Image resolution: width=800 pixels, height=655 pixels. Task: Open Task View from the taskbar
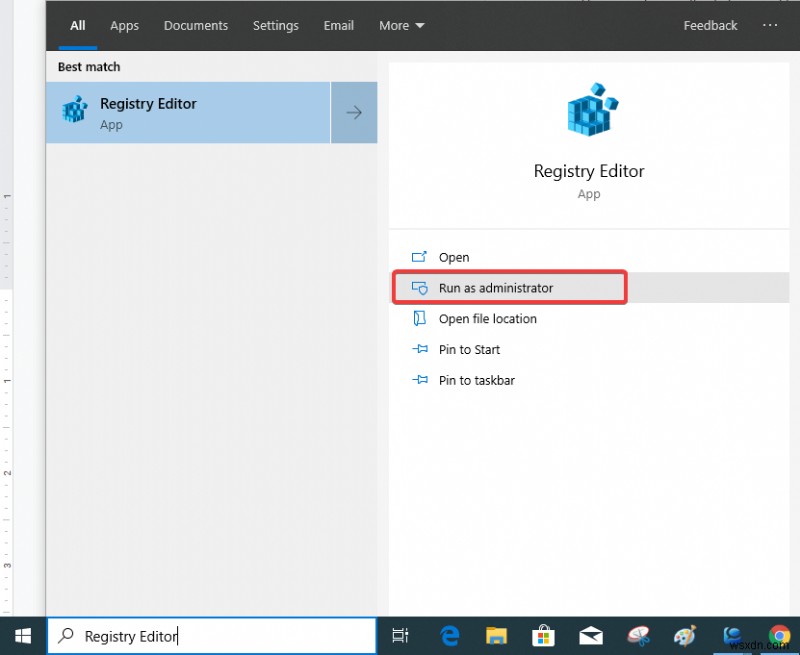pos(401,635)
